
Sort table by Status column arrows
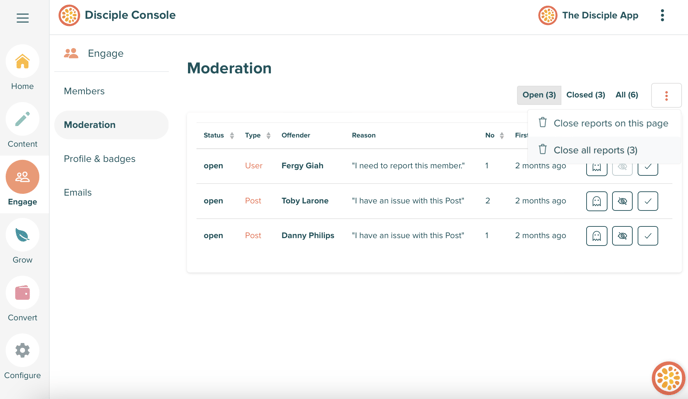(x=232, y=136)
